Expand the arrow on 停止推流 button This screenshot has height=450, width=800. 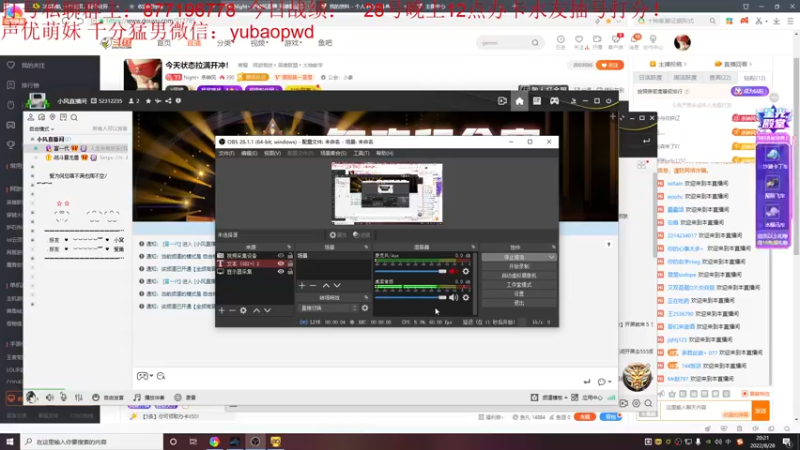tap(552, 257)
